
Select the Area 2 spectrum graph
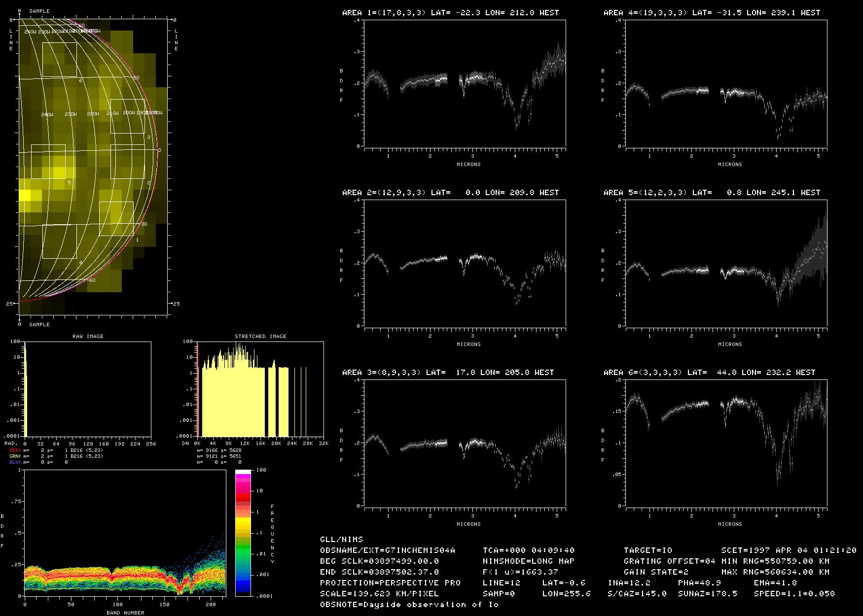click(x=465, y=264)
